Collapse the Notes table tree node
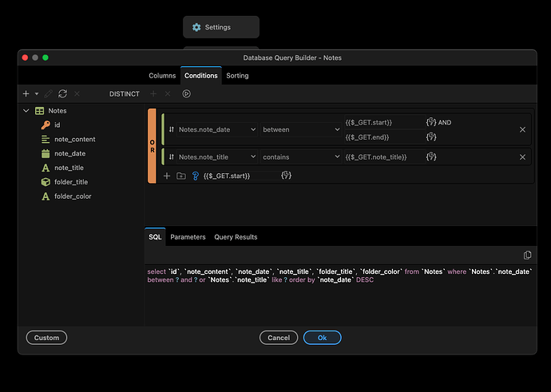 26,111
